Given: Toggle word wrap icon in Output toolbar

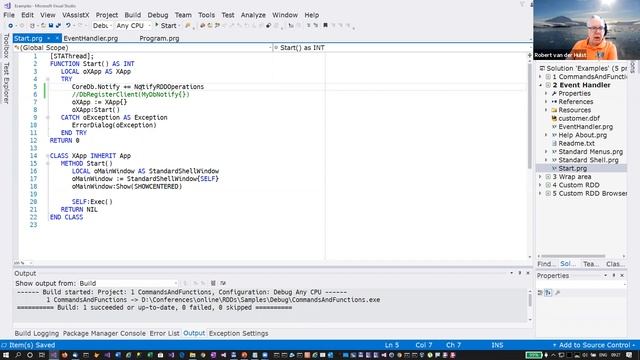Looking at the screenshot, I should point(223,283).
